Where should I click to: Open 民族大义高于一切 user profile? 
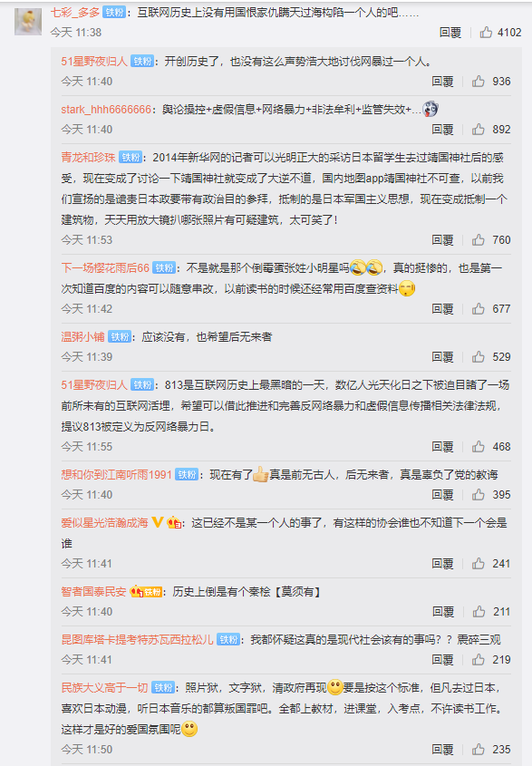(104, 687)
